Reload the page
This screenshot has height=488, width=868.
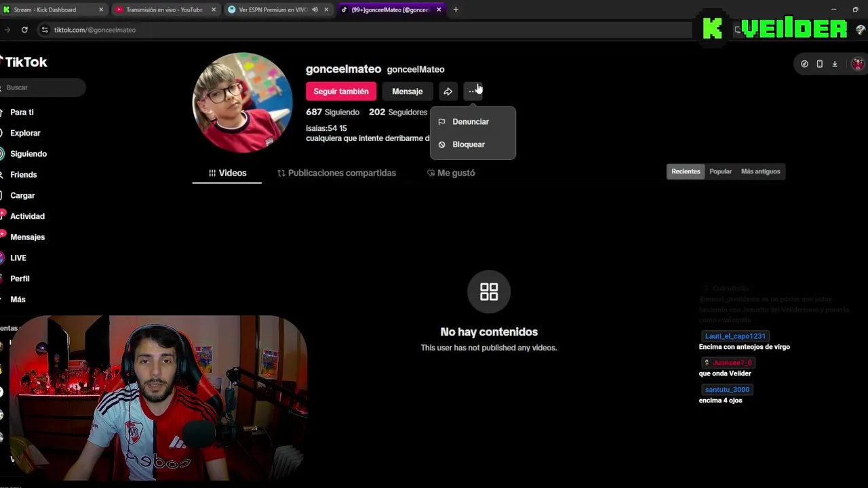point(24,30)
